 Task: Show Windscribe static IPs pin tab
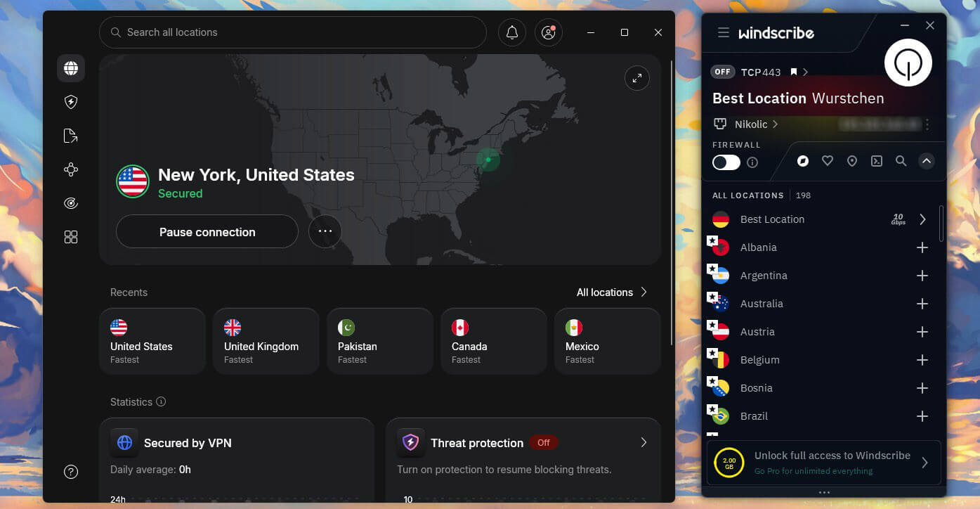(x=852, y=161)
